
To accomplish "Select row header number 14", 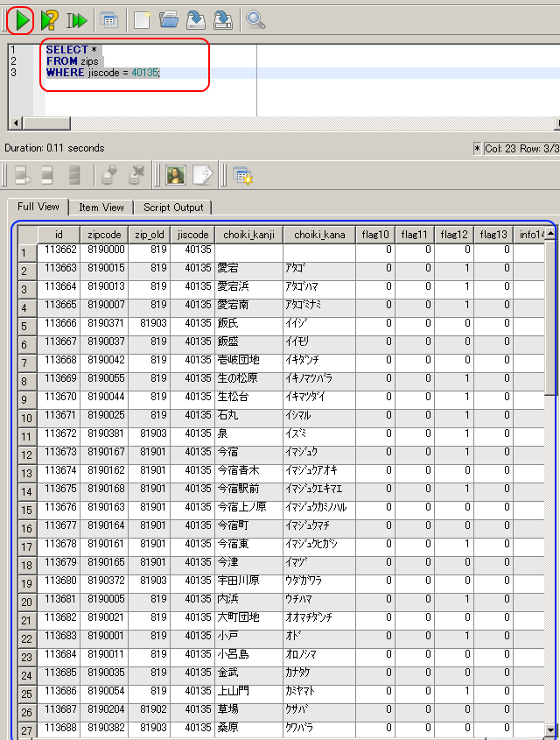I will [x=27, y=492].
